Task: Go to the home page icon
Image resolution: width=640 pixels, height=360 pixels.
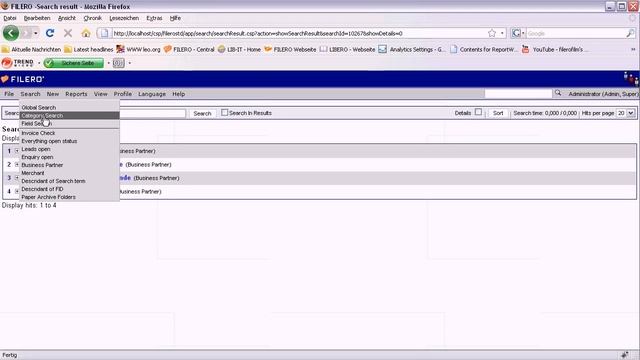Action: point(86,33)
